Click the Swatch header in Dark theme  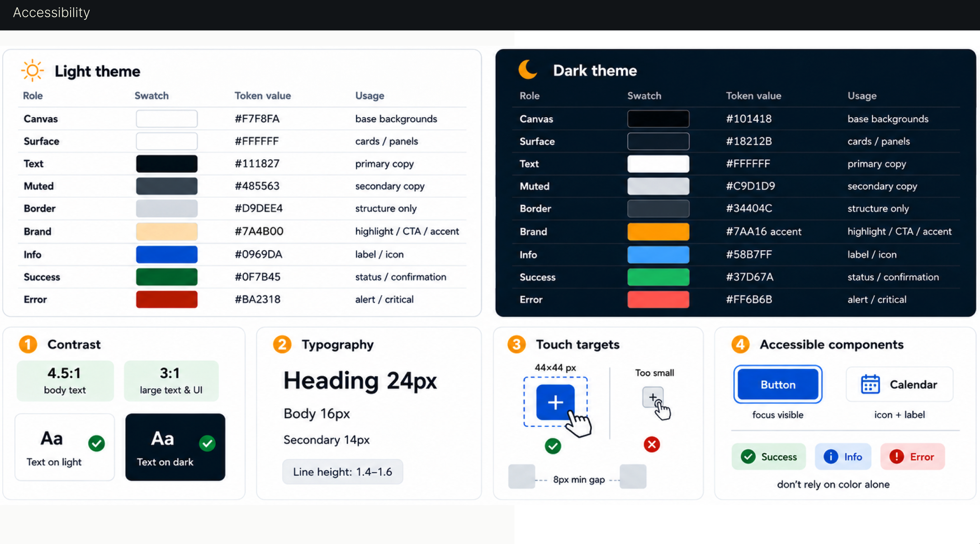click(x=644, y=95)
